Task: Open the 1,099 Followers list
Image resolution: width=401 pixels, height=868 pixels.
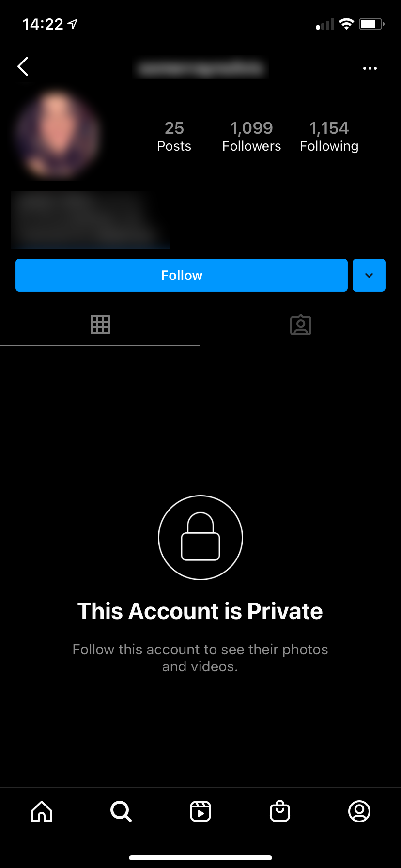Action: [251, 136]
